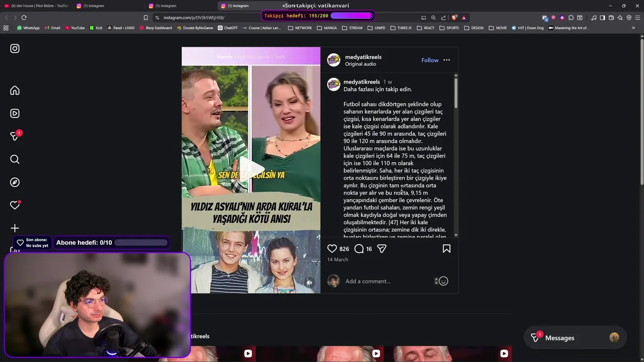Play the reel video
This screenshot has height=362, width=644.
(x=251, y=169)
